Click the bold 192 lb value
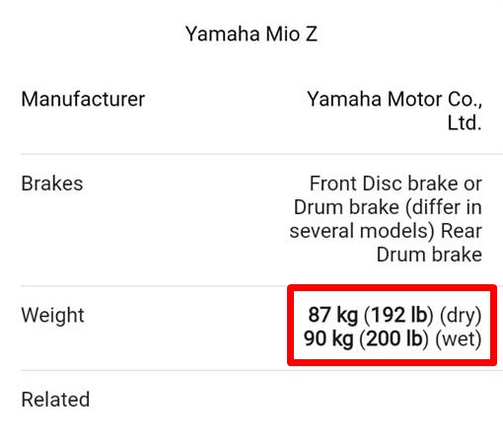 coord(398,315)
